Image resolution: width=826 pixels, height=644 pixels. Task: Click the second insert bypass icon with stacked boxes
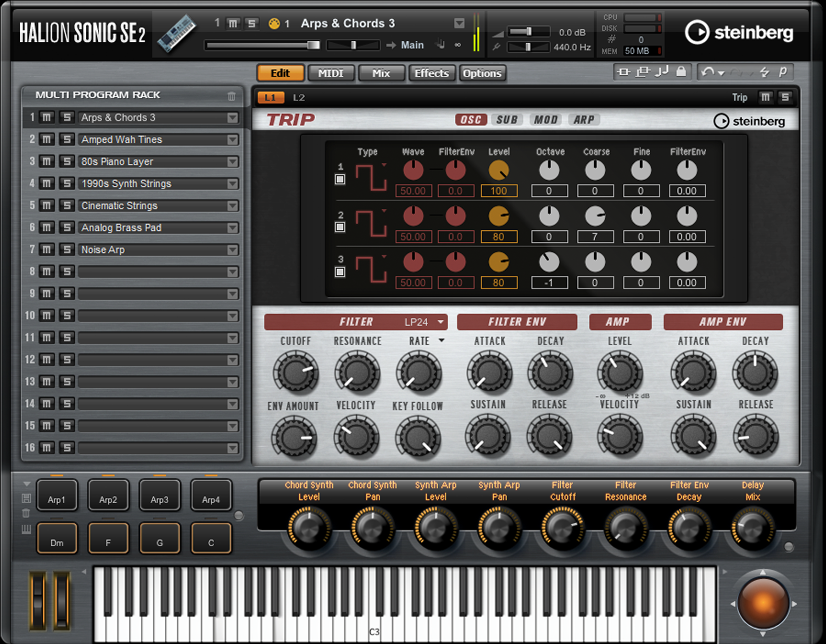[643, 72]
